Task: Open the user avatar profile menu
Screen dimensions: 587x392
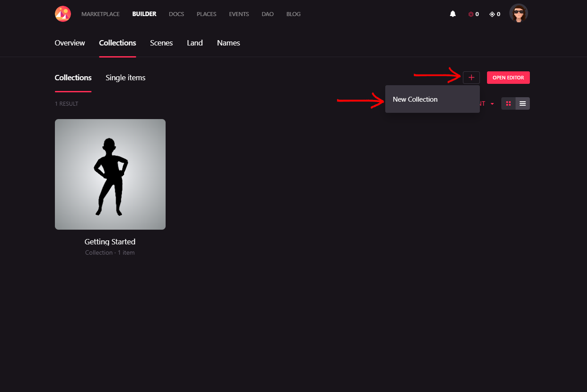Action: (518, 13)
